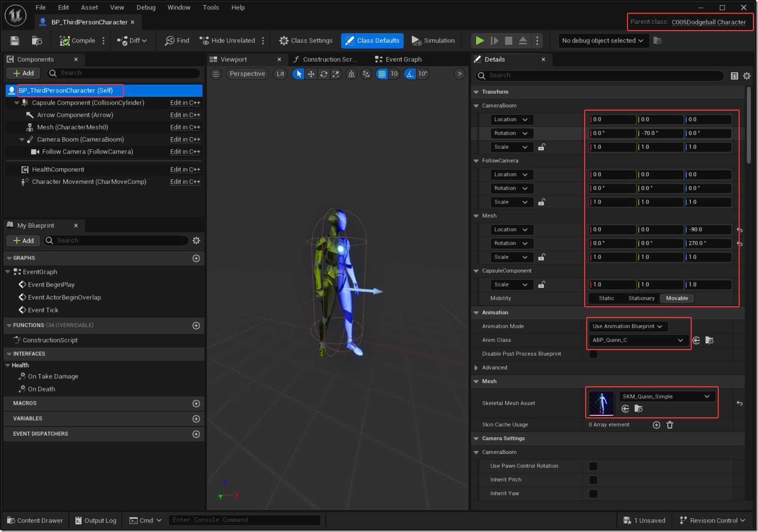Open play options three-dot menu
The width and height of the screenshot is (758, 532).
point(537,41)
